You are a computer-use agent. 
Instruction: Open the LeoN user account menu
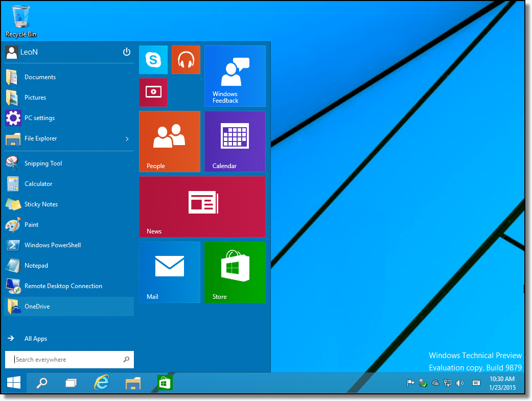pyautogui.click(x=22, y=52)
